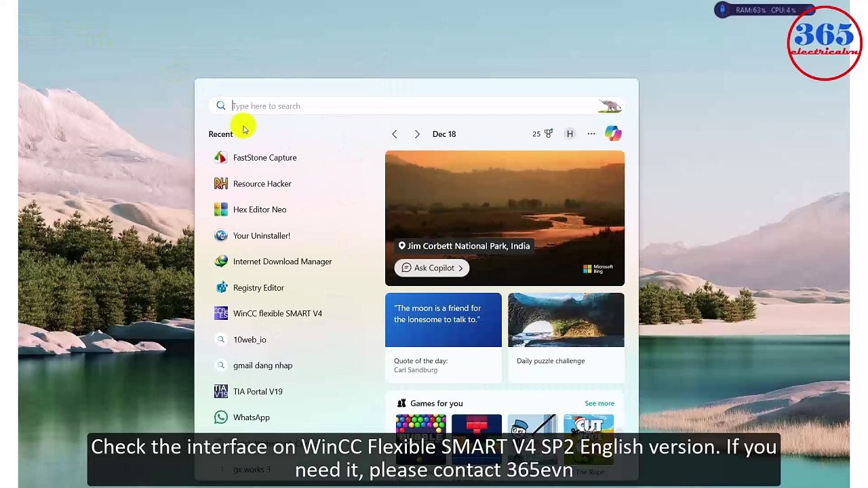Click Carl Sandburg quote author text
The image size is (868, 488).
416,370
